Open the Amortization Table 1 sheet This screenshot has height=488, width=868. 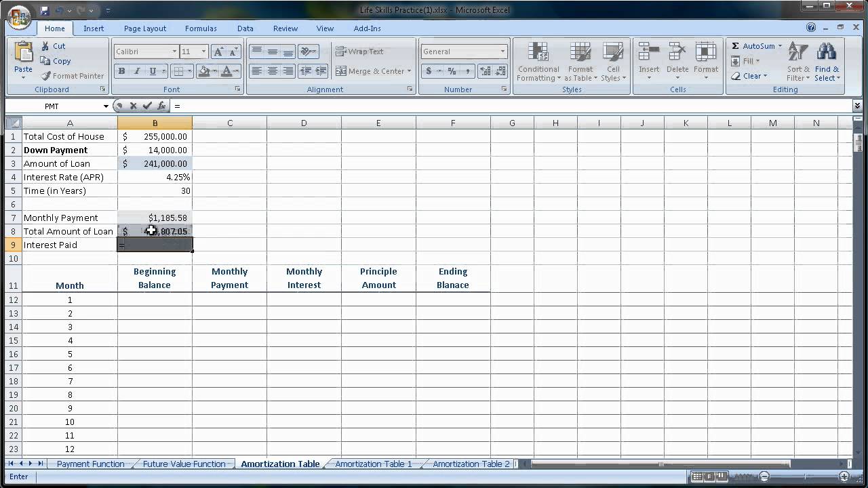point(374,464)
